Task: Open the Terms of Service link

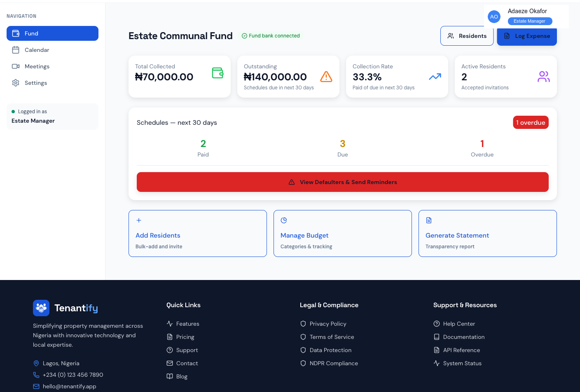Action: point(332,337)
